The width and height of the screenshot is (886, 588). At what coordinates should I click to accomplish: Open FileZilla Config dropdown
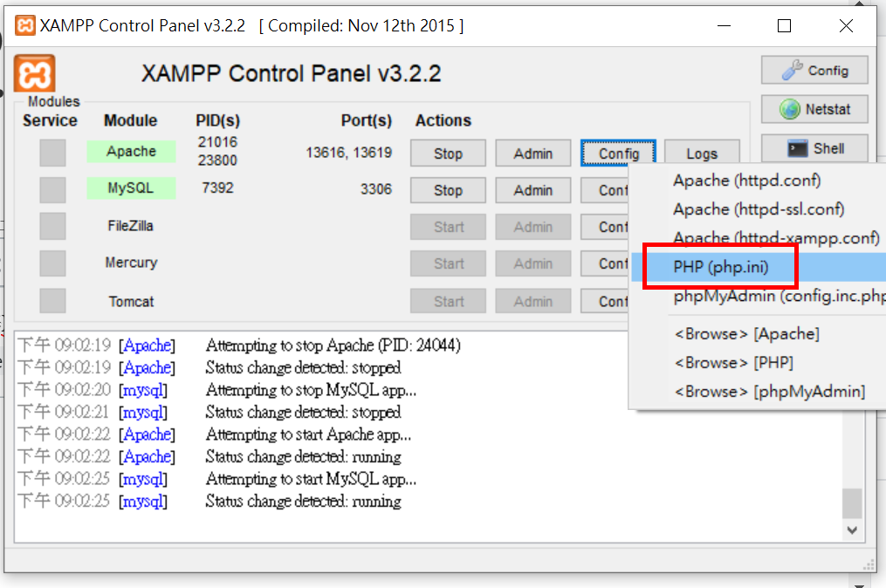pyautogui.click(x=605, y=227)
